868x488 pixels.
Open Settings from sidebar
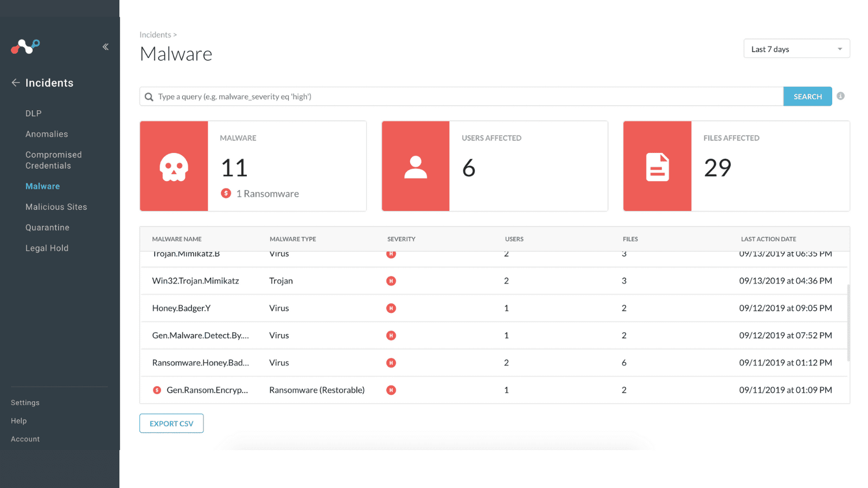(x=25, y=402)
